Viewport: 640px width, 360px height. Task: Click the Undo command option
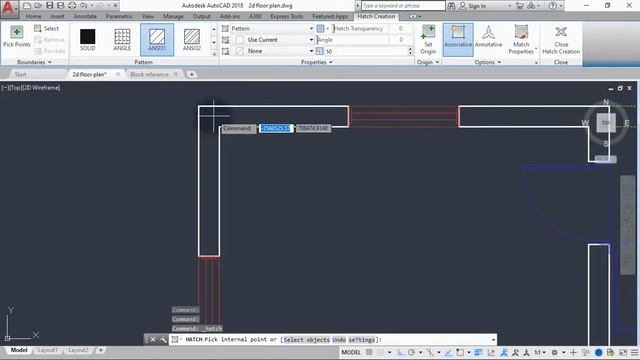coord(339,340)
